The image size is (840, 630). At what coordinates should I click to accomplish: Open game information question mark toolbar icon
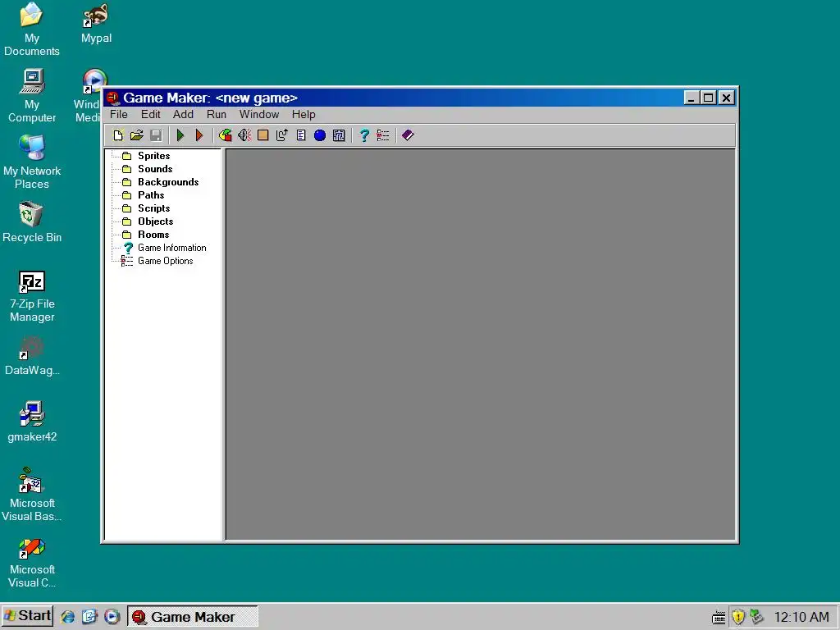click(364, 135)
